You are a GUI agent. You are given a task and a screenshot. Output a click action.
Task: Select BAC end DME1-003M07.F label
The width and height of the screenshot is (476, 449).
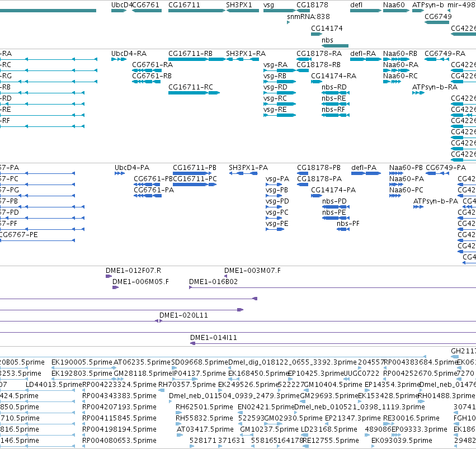tap(253, 270)
